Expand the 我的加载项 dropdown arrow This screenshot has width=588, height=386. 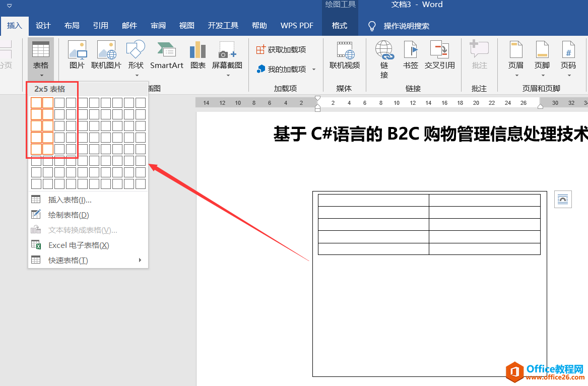point(314,70)
